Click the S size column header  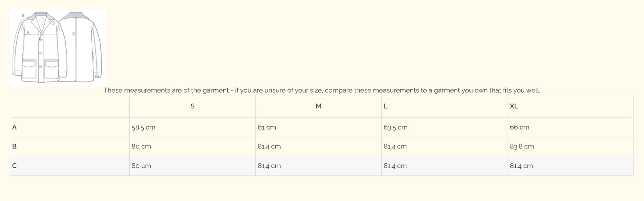[x=193, y=106]
